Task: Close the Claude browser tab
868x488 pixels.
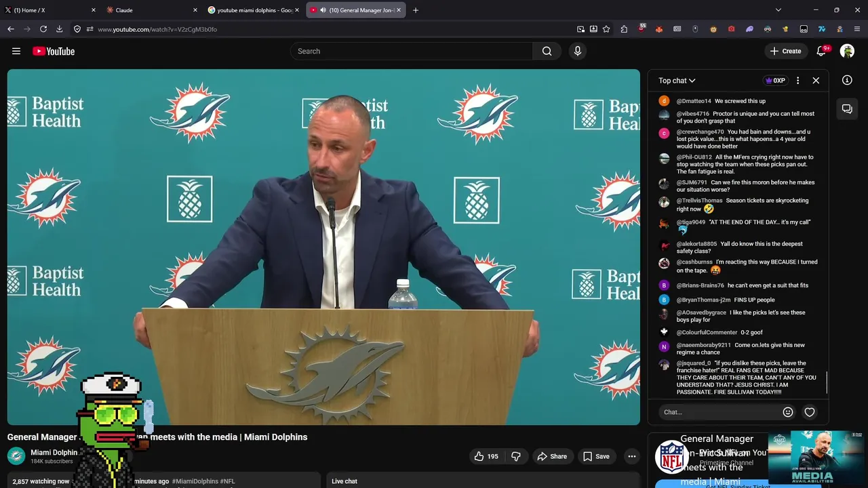Action: [x=195, y=10]
